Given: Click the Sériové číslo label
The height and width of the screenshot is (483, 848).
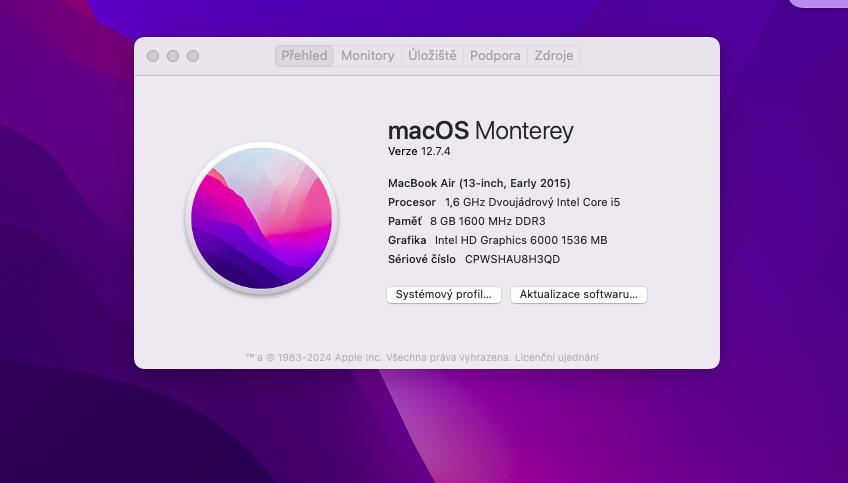Looking at the screenshot, I should (422, 260).
